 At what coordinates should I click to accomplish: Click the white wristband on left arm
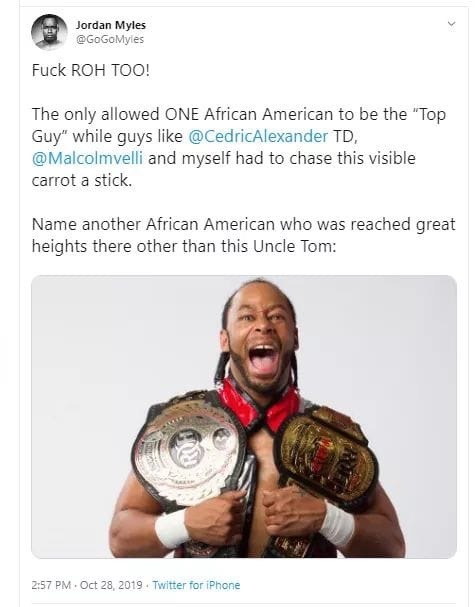coord(172,528)
